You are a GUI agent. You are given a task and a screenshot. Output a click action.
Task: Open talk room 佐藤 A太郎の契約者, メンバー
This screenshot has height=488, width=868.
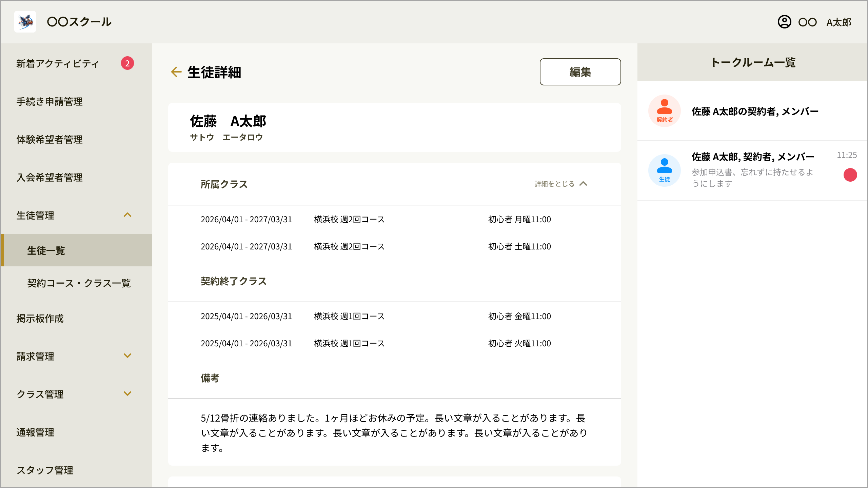click(x=752, y=111)
